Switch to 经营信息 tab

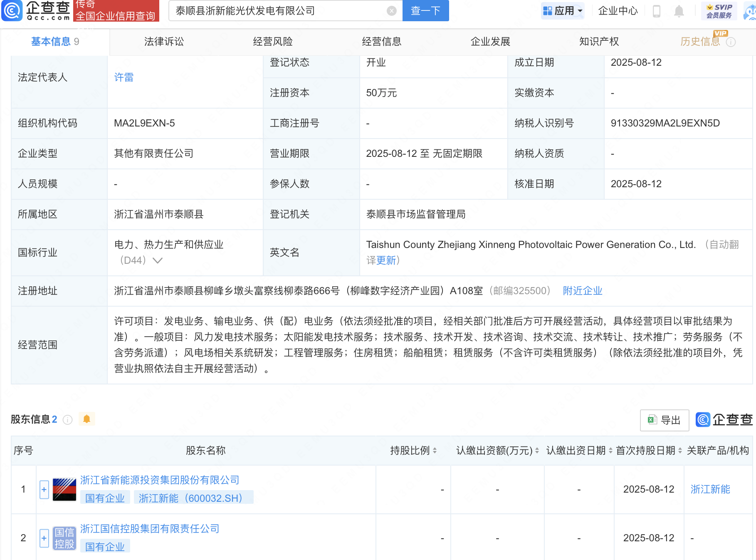click(381, 42)
